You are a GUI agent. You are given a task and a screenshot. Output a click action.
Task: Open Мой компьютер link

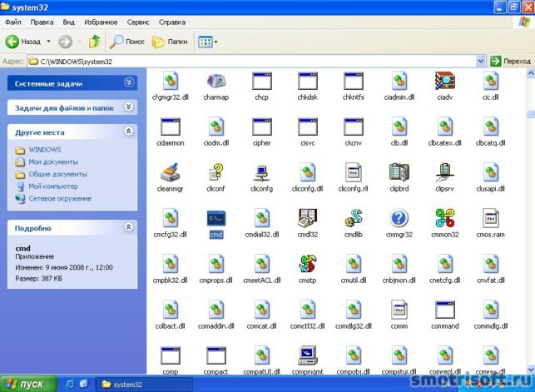[53, 186]
